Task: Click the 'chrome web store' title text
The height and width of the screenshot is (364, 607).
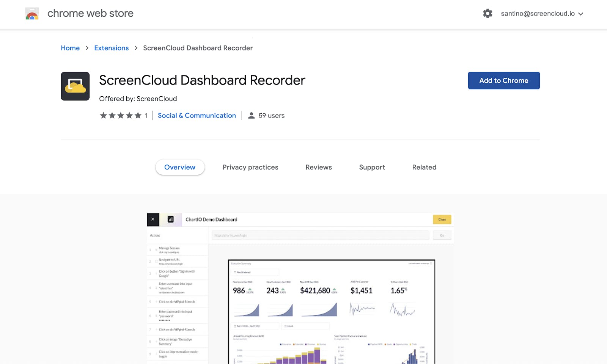Action: click(x=90, y=14)
